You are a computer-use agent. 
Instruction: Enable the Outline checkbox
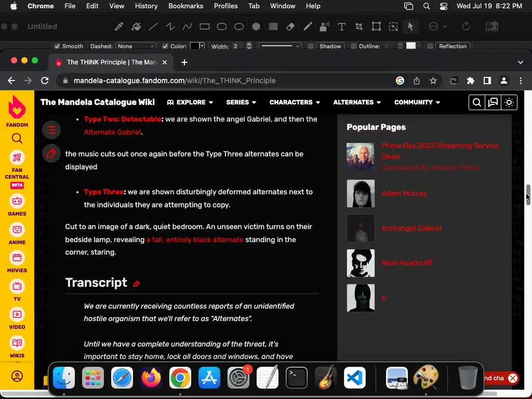point(353,46)
